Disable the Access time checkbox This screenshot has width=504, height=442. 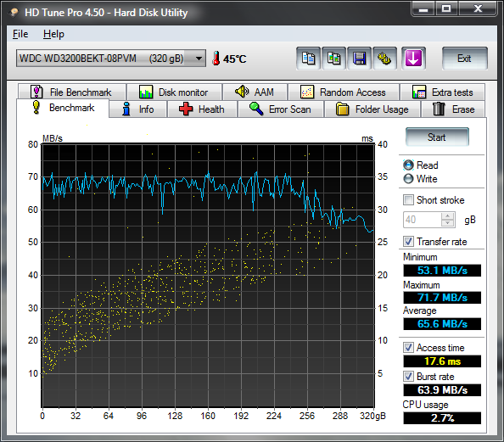pyautogui.click(x=408, y=348)
